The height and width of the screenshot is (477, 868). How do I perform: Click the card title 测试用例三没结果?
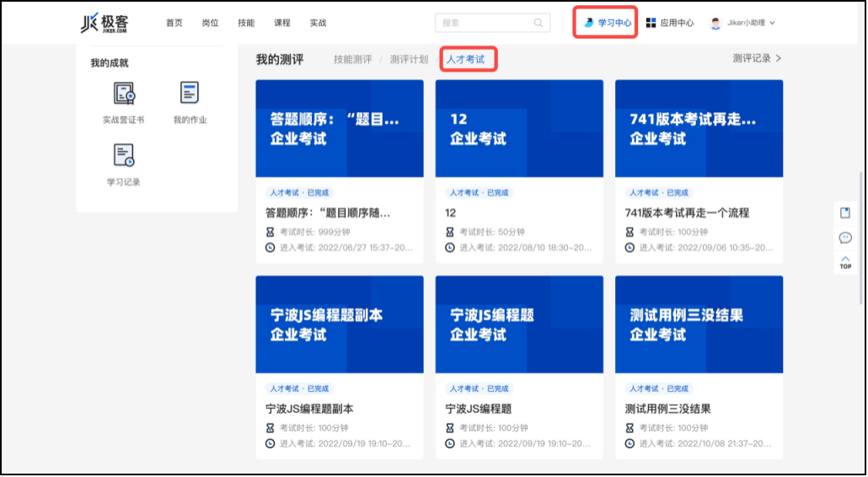pos(667,409)
